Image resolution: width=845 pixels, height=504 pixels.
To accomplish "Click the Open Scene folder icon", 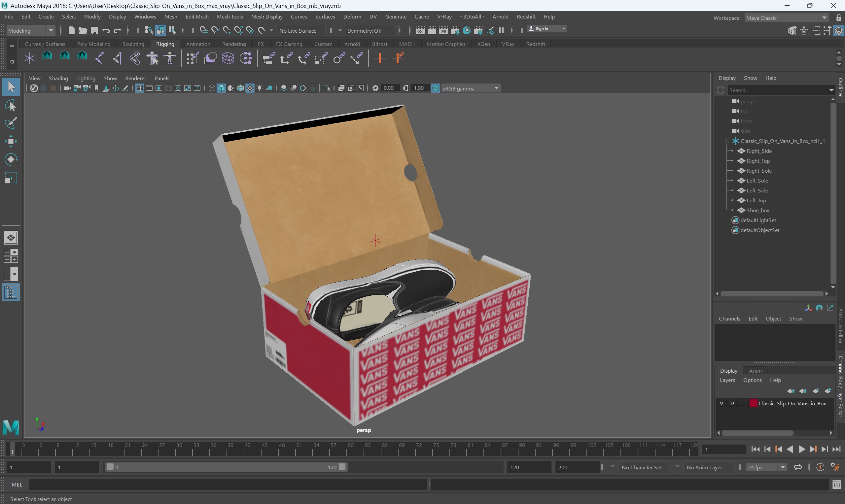I will click(83, 31).
